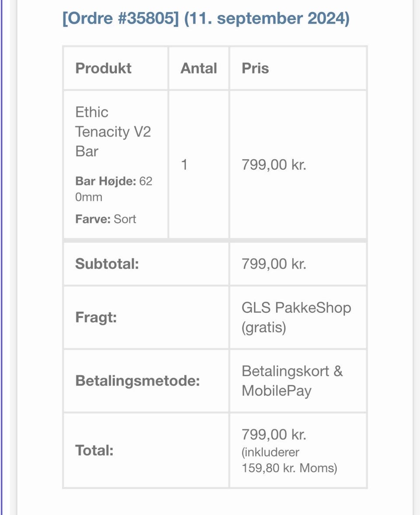Screen dimensions: 420x515
Task: Click the Produkt column header
Action: tap(103, 68)
